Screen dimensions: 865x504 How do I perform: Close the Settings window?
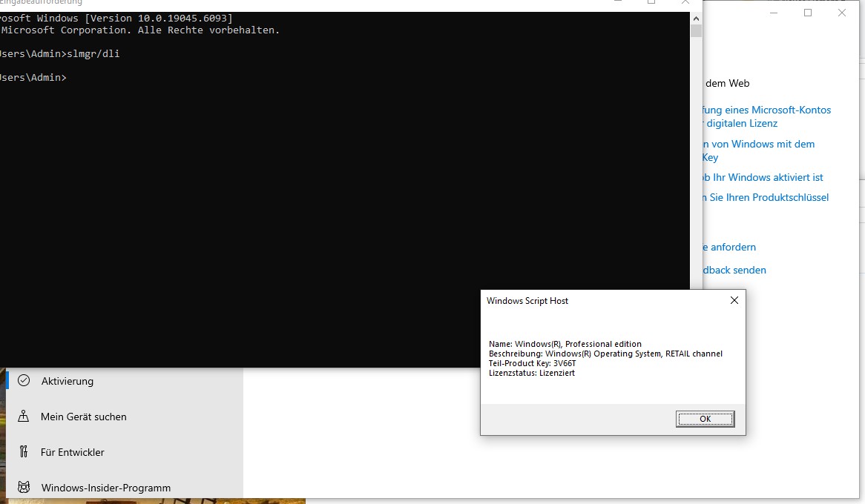coord(842,13)
